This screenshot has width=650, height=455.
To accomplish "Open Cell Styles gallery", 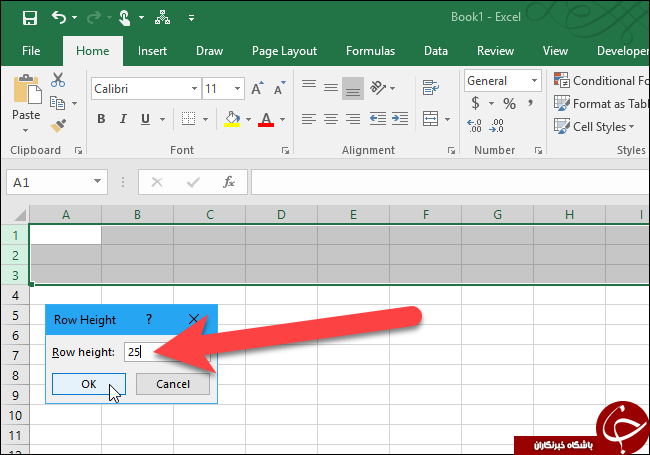I will click(594, 126).
